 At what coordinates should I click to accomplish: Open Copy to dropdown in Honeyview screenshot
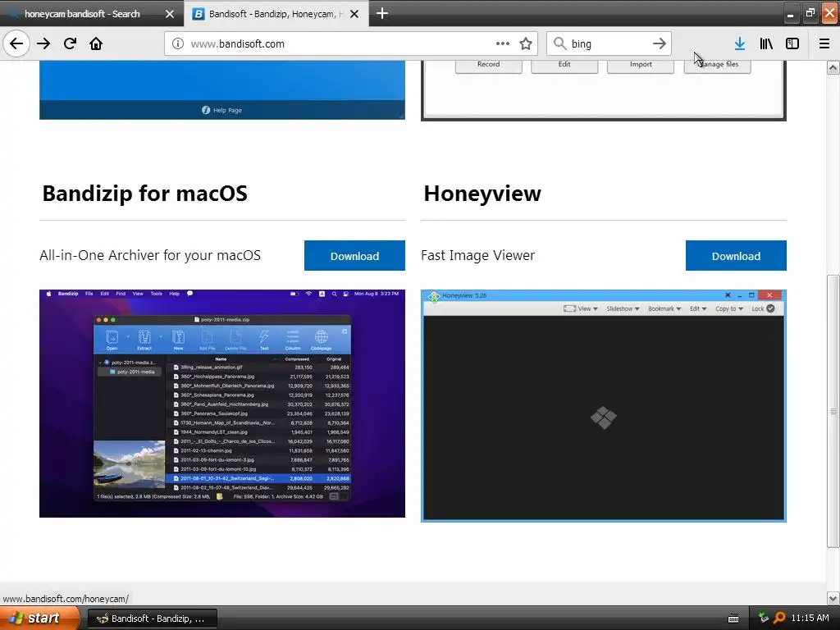tap(729, 308)
